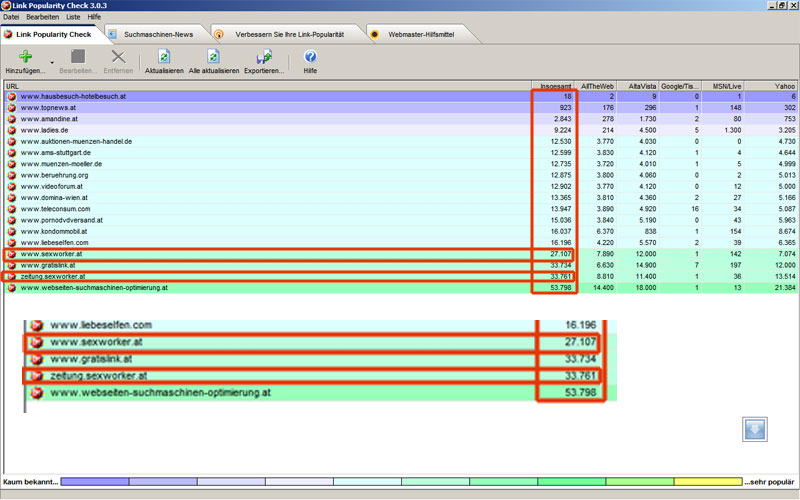Select row www.videoforum.at
This screenshot has width=800, height=500.
401,186
